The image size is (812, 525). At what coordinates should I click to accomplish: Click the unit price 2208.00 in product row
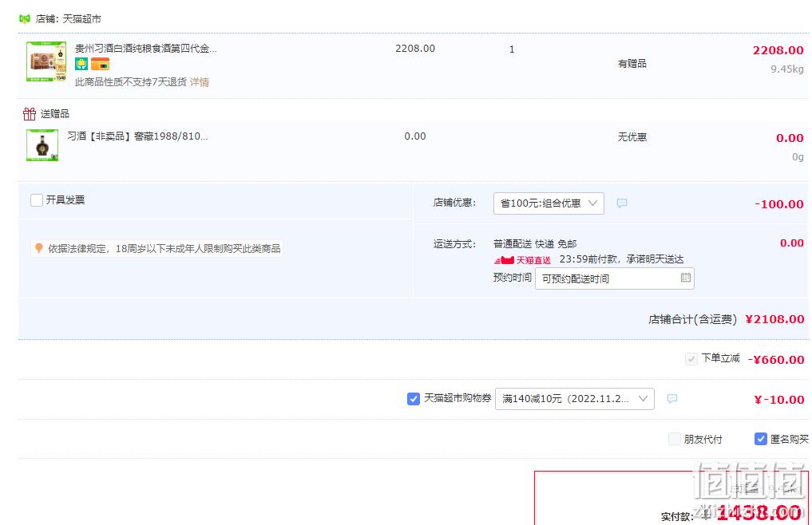point(415,48)
